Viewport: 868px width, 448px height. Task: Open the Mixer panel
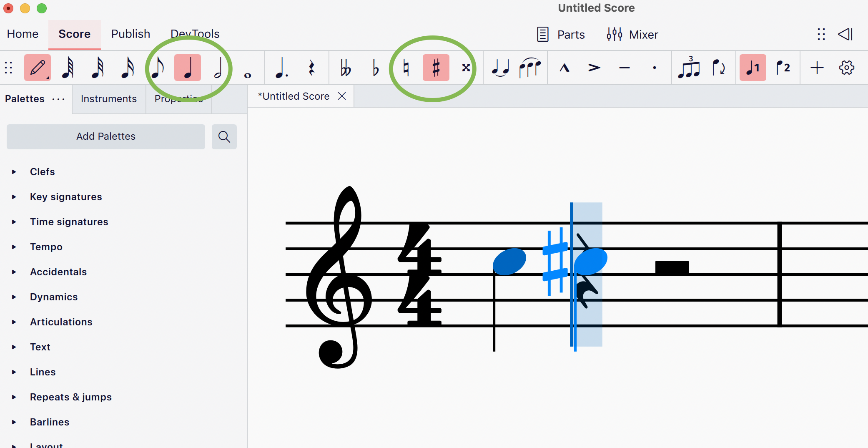pyautogui.click(x=632, y=35)
